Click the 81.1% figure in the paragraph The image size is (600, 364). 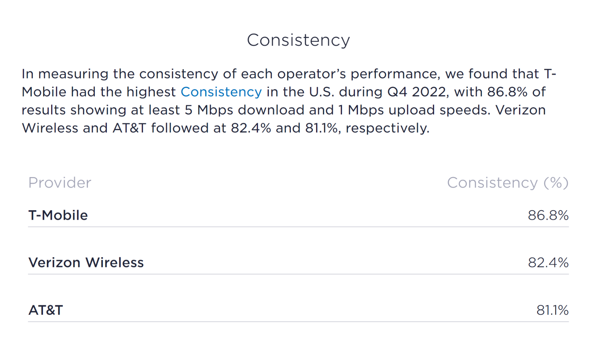coord(321,128)
